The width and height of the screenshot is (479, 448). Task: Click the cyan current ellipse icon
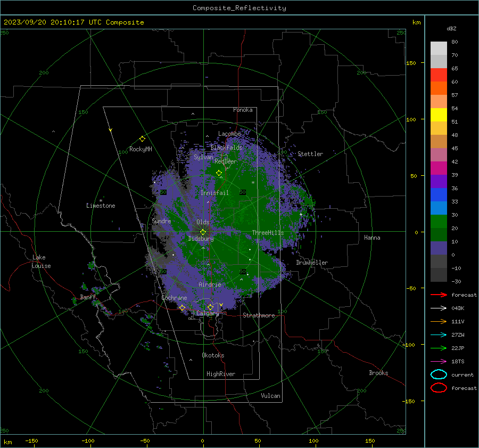pos(439,374)
